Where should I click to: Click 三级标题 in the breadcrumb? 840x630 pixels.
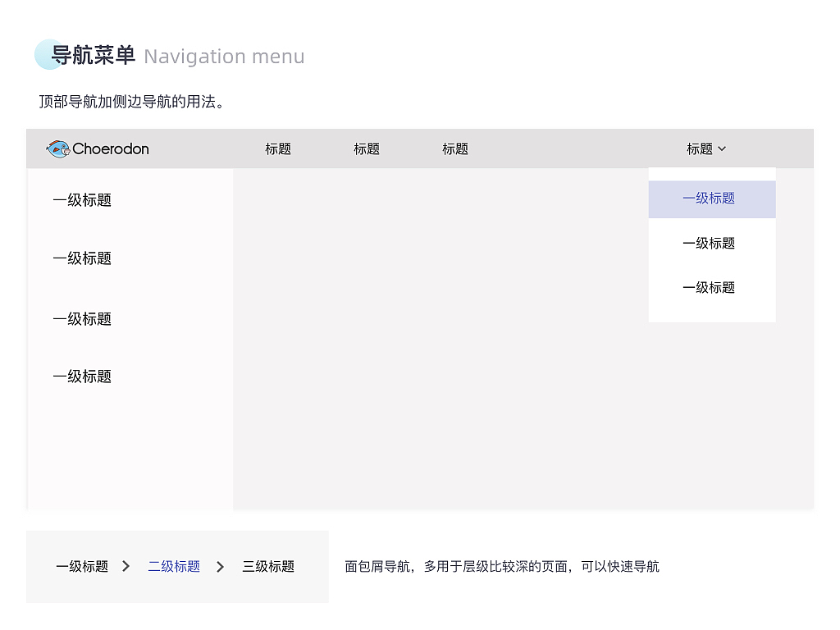tap(267, 566)
